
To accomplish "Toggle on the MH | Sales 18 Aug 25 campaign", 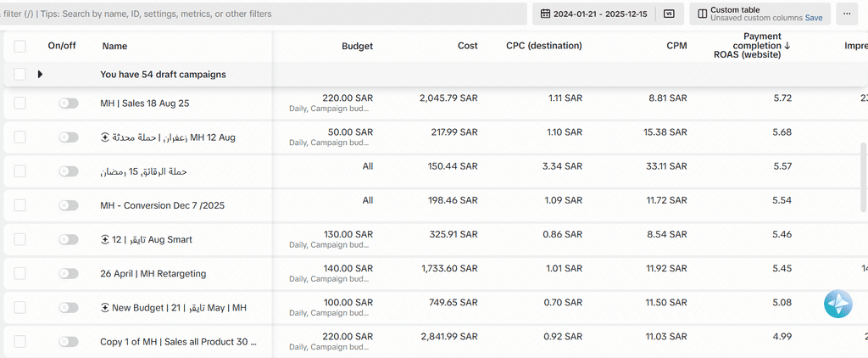I will (x=68, y=103).
